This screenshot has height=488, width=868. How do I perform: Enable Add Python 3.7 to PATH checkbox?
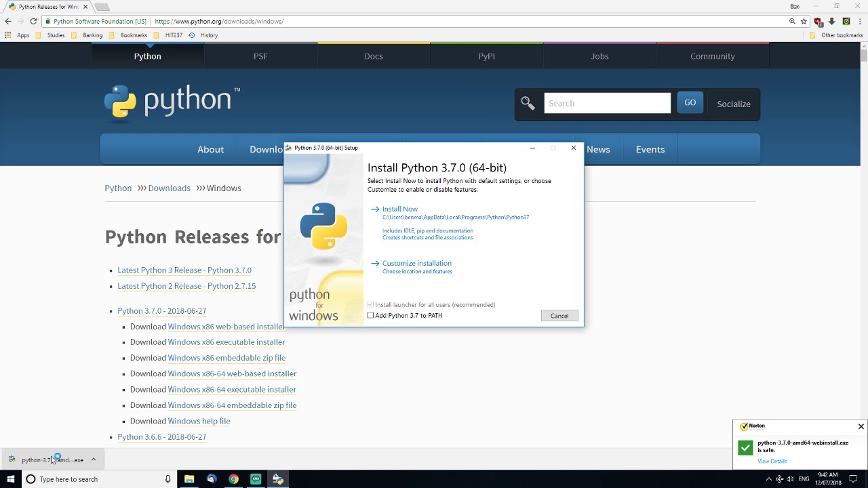[371, 316]
